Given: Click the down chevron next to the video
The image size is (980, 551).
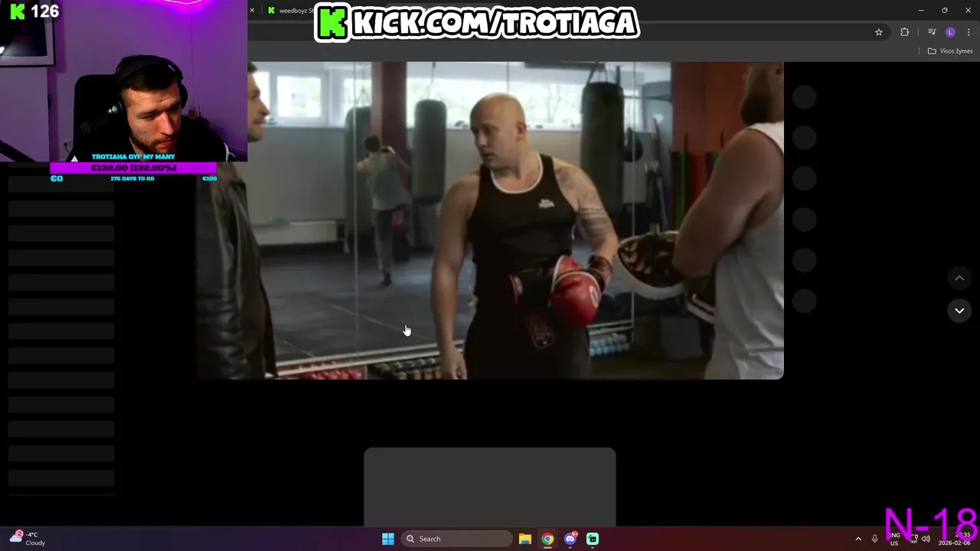Looking at the screenshot, I should point(959,311).
